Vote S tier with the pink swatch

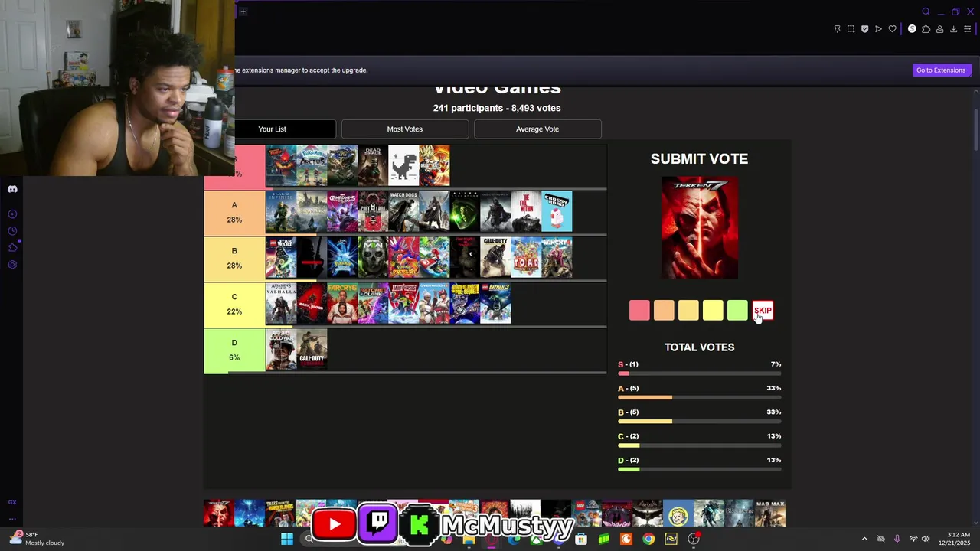pos(639,311)
